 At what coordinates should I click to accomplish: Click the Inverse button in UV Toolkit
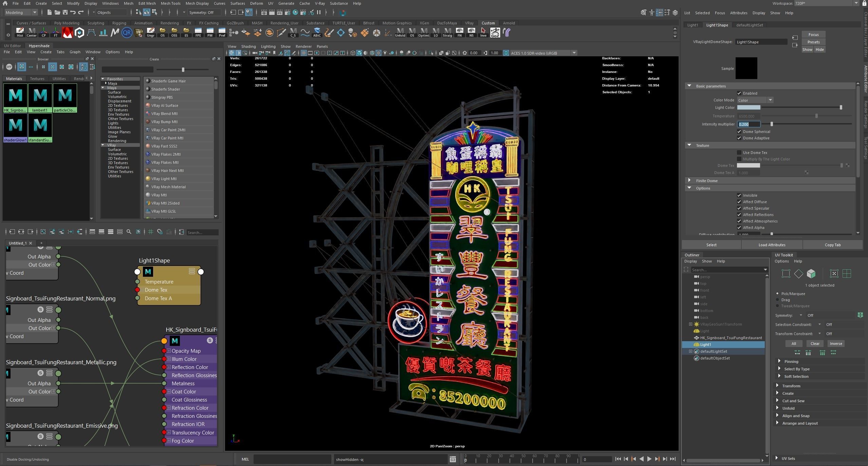(836, 344)
